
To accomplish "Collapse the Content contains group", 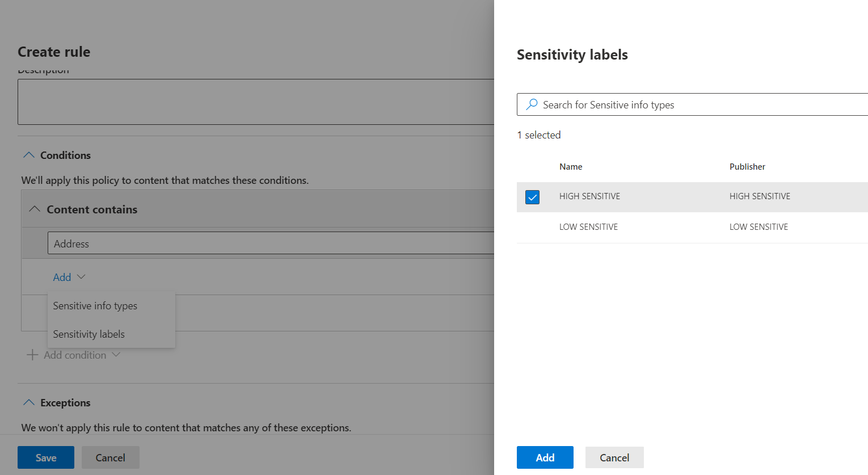I will click(x=35, y=209).
